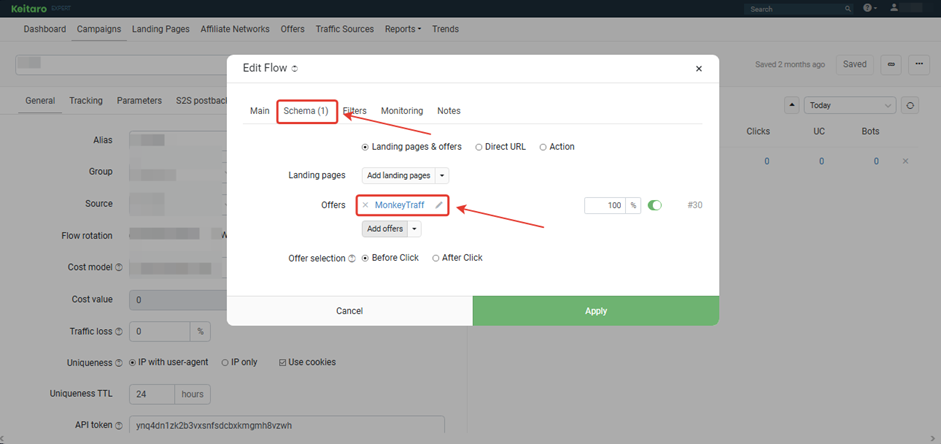Screen dimensions: 941x444
Task: Click the Clicks value 0 link
Action: coord(767,161)
